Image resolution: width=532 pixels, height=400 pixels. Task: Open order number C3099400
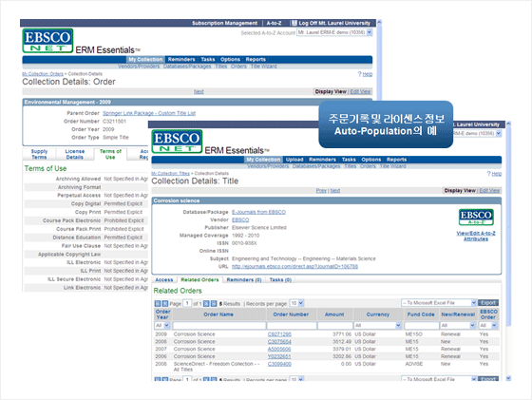coord(279,364)
